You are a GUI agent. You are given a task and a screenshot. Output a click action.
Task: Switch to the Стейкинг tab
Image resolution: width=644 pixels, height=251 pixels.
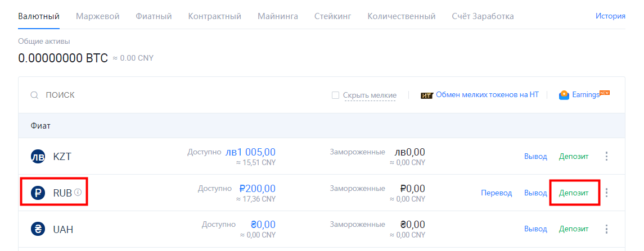[332, 16]
